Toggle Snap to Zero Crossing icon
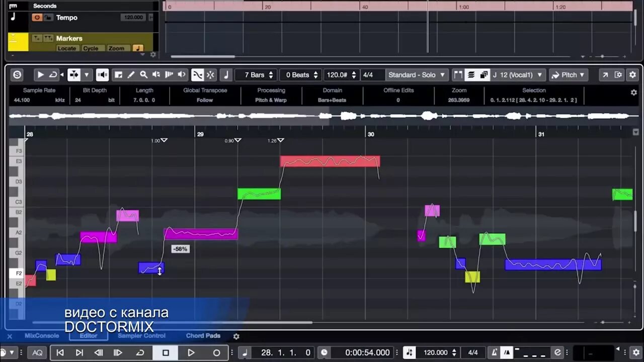644x362 pixels. [x=198, y=75]
